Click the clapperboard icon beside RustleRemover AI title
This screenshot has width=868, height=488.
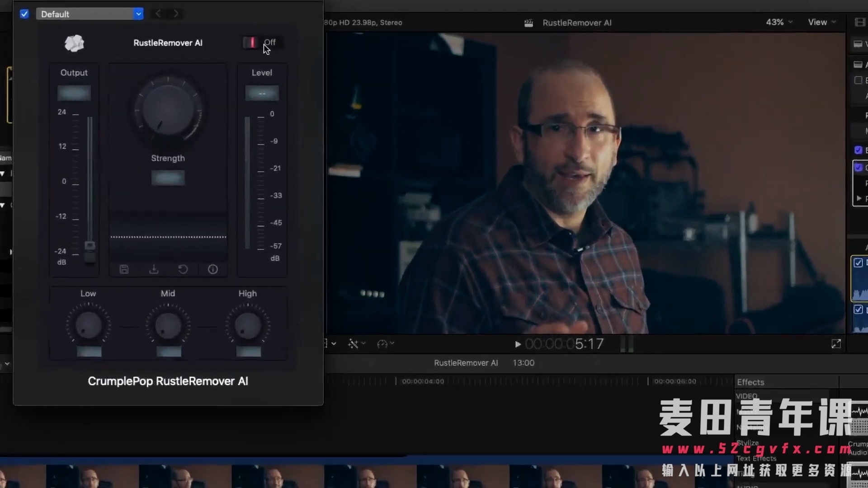point(528,23)
